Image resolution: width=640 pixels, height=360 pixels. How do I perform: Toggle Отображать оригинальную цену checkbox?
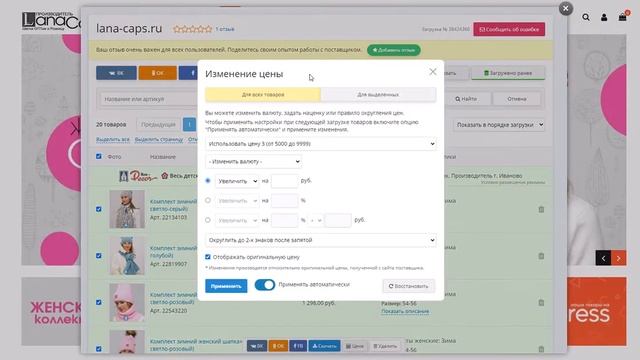tap(208, 257)
